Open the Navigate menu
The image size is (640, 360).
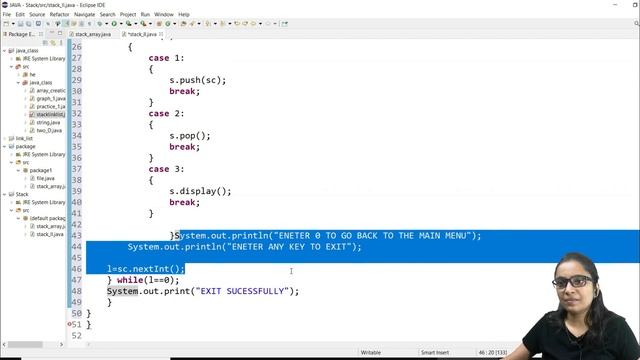[x=84, y=14]
